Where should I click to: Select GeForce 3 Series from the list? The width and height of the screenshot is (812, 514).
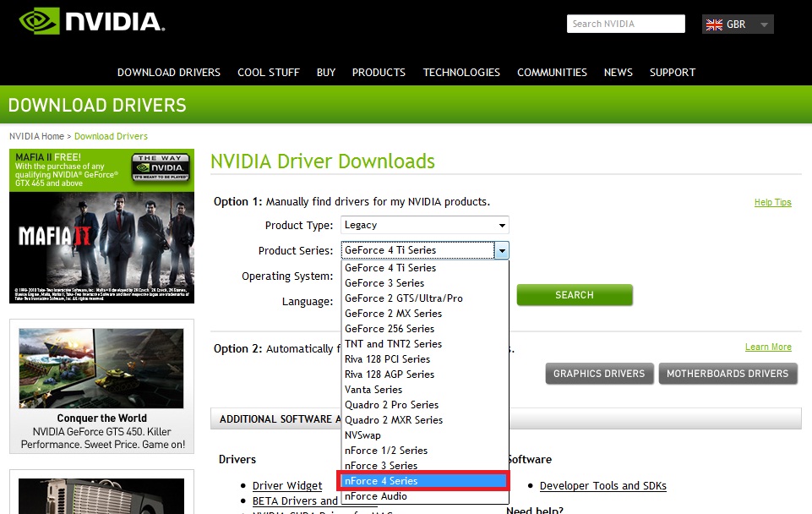[425, 283]
